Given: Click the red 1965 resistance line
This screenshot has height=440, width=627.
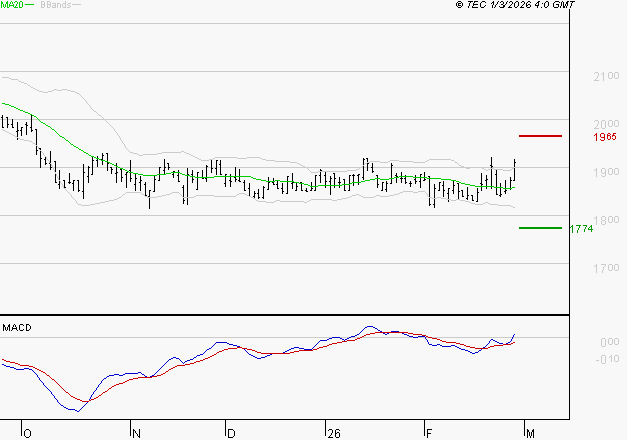Looking at the screenshot, I should pyautogui.click(x=540, y=135).
